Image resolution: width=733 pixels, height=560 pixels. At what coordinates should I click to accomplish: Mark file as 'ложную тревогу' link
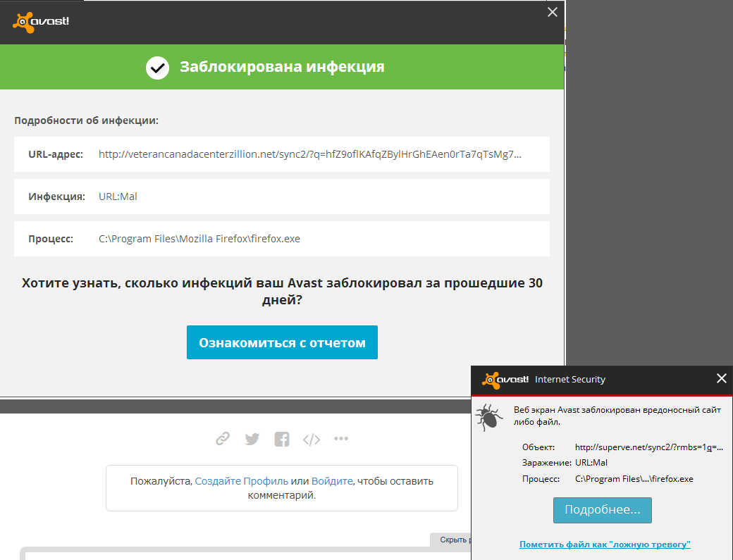[x=605, y=544]
